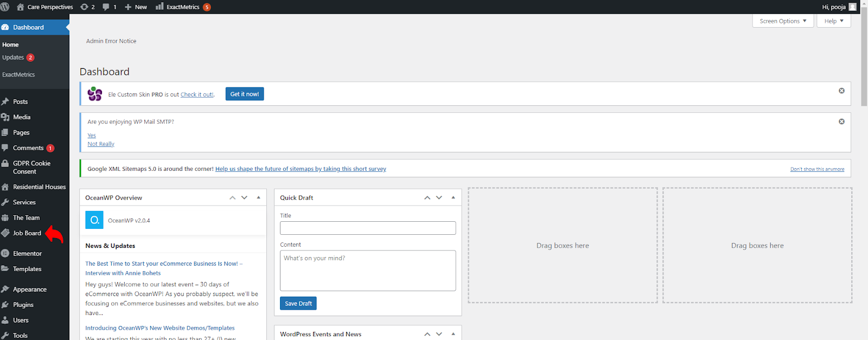Move WordPress Events and News widget down
Image resolution: width=868 pixels, height=340 pixels.
click(x=439, y=334)
